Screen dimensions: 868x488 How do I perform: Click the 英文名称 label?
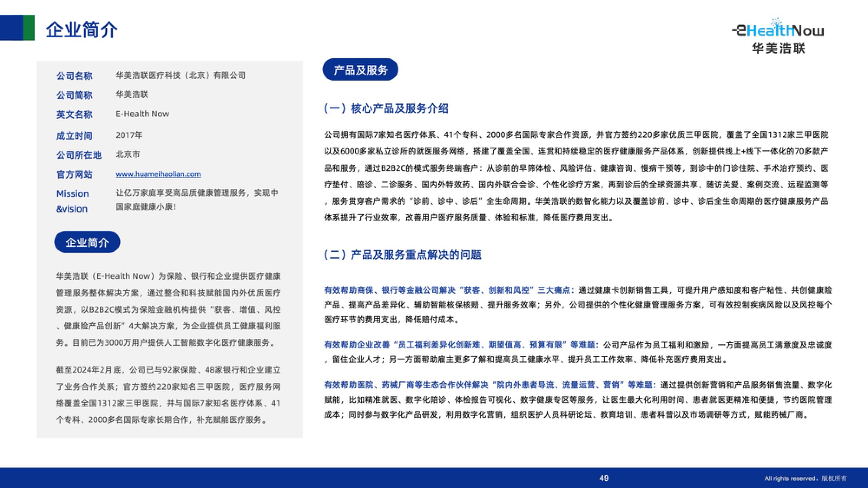(x=74, y=115)
